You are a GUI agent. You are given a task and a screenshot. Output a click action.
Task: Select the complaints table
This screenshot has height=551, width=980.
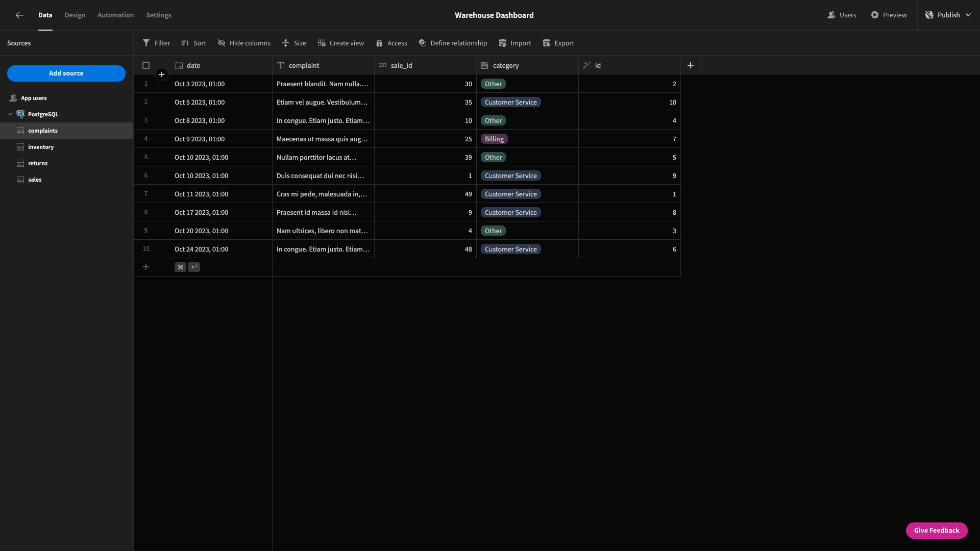[66, 131]
